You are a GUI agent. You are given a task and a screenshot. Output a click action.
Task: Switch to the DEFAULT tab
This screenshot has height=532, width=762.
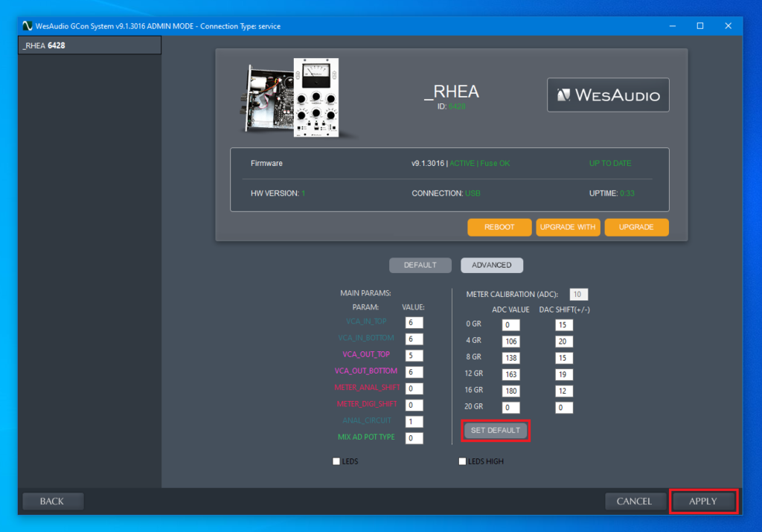(x=420, y=266)
